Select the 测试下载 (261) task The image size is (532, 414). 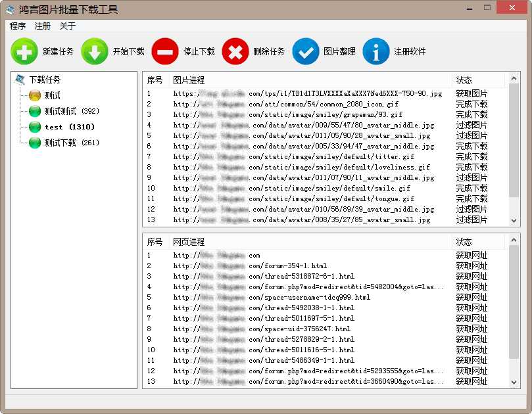click(72, 143)
